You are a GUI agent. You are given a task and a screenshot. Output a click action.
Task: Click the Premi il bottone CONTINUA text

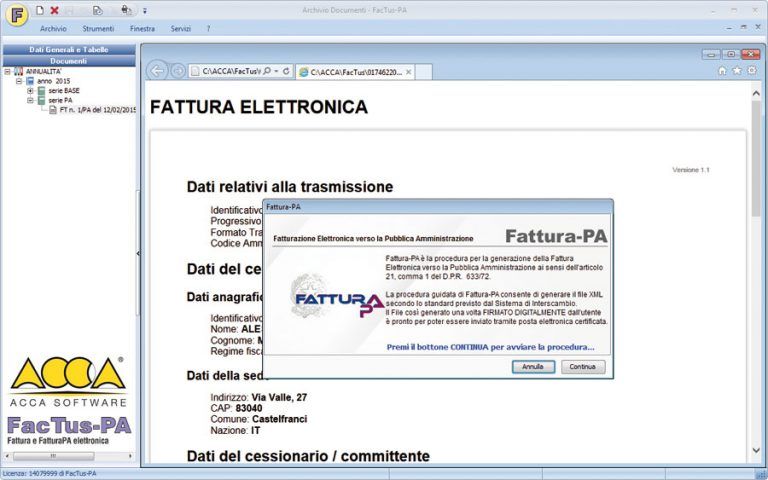[490, 347]
